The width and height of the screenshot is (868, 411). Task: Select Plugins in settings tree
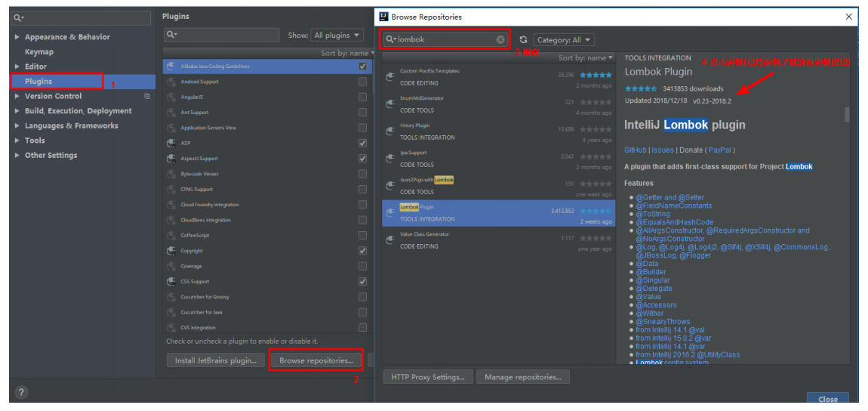(x=38, y=82)
